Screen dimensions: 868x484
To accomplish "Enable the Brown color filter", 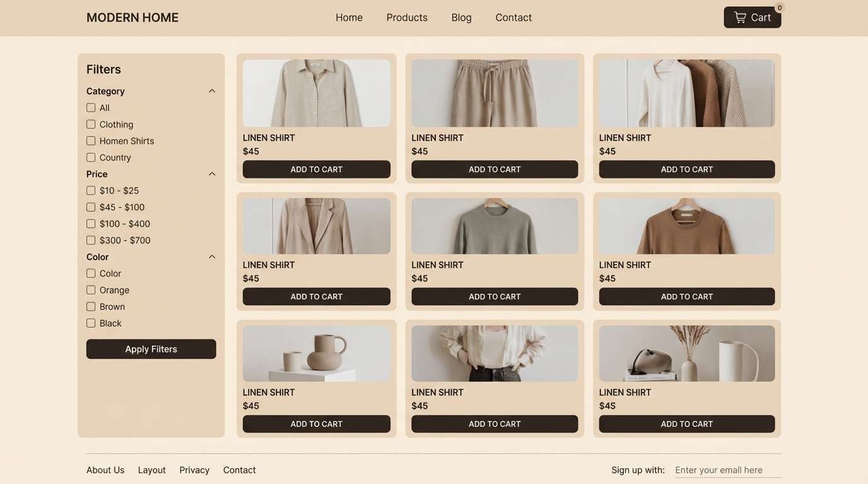I will pos(91,306).
